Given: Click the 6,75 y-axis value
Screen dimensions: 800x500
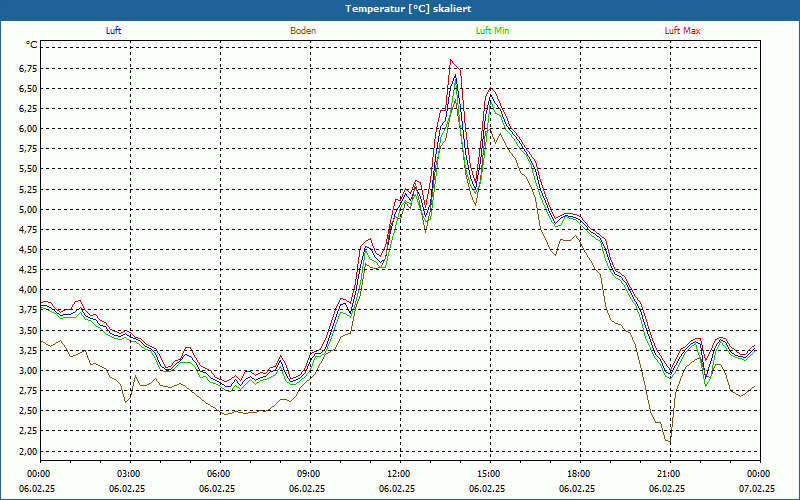Looking at the screenshot, I should coord(29,69).
